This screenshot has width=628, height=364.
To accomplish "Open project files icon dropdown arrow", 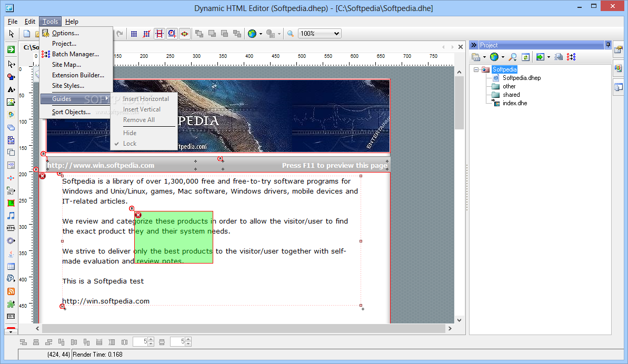I will coord(484,57).
